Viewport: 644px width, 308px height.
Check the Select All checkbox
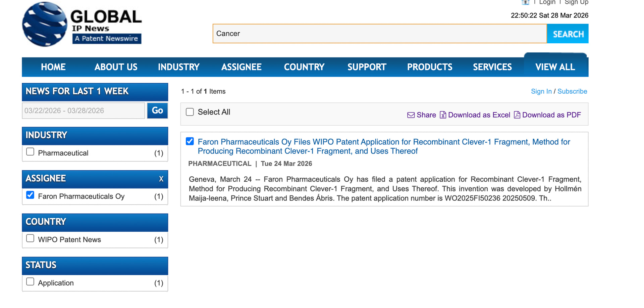coord(190,112)
